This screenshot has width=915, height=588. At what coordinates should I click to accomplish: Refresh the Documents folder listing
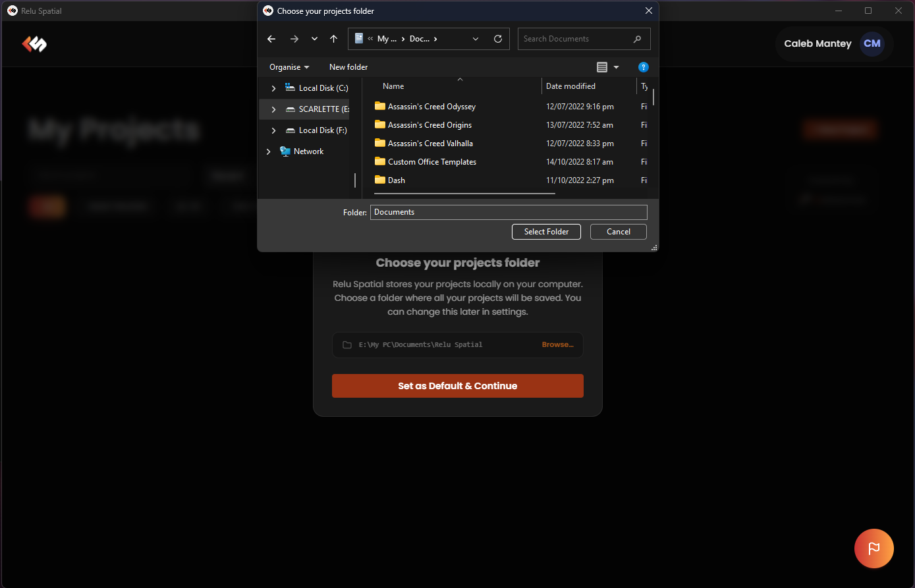coord(498,39)
